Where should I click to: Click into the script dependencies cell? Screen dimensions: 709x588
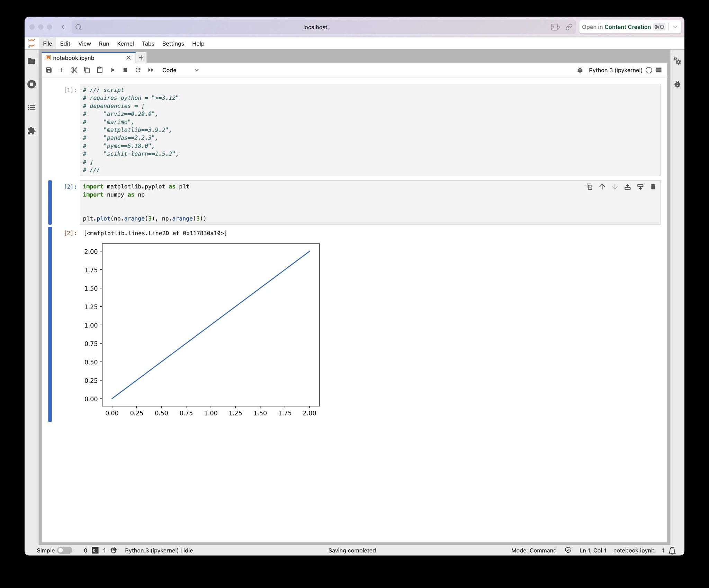pyautogui.click(x=370, y=130)
